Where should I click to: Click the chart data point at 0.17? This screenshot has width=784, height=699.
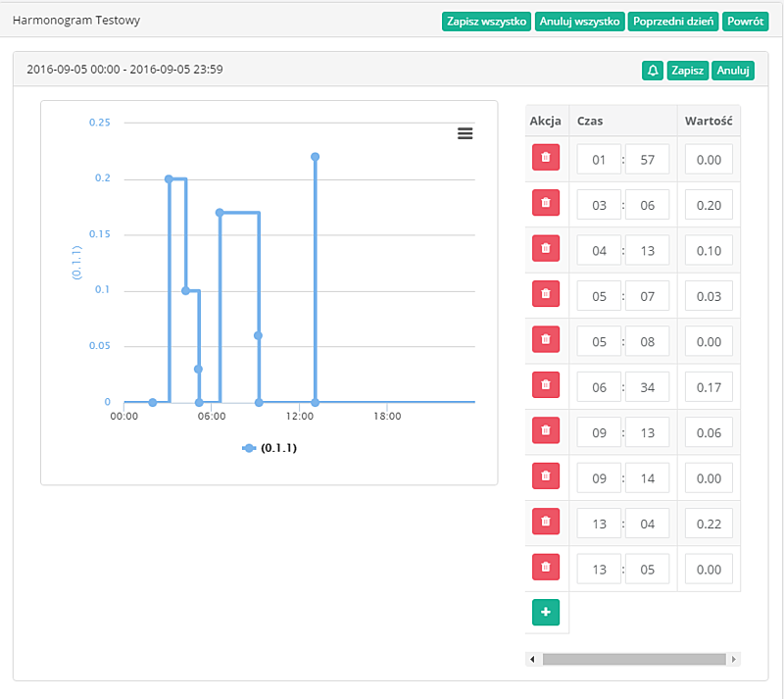pos(220,212)
